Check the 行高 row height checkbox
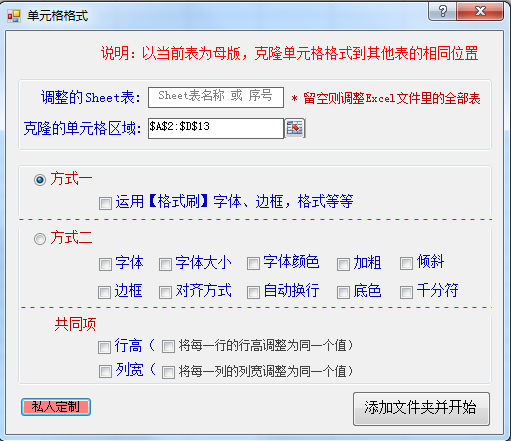This screenshot has height=441, width=511. coord(104,347)
